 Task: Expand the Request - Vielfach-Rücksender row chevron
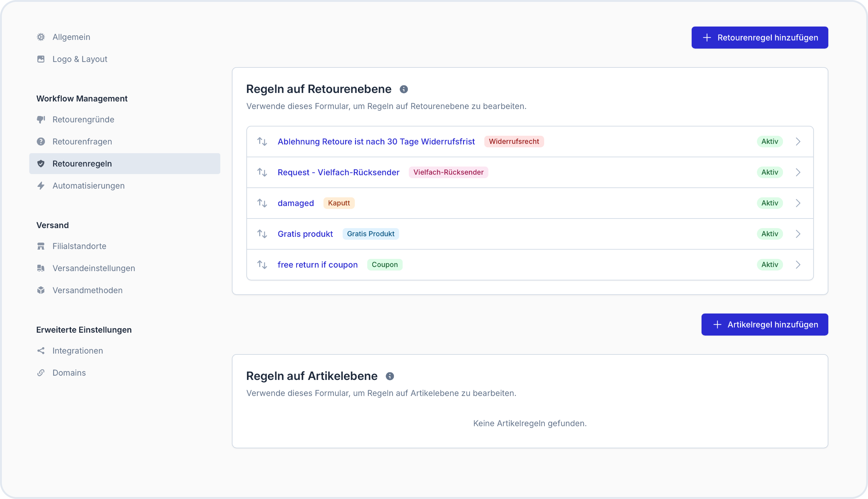tap(798, 172)
